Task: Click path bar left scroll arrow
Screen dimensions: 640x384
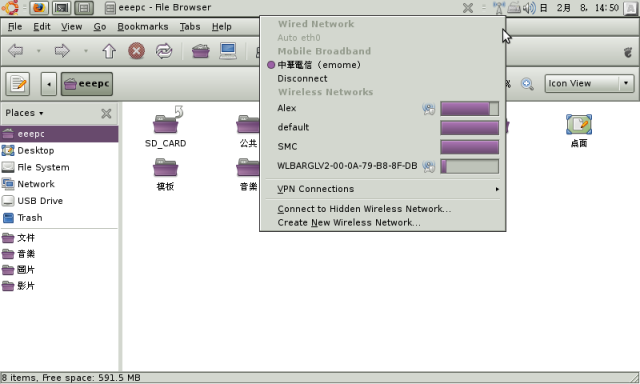Action: point(49,84)
